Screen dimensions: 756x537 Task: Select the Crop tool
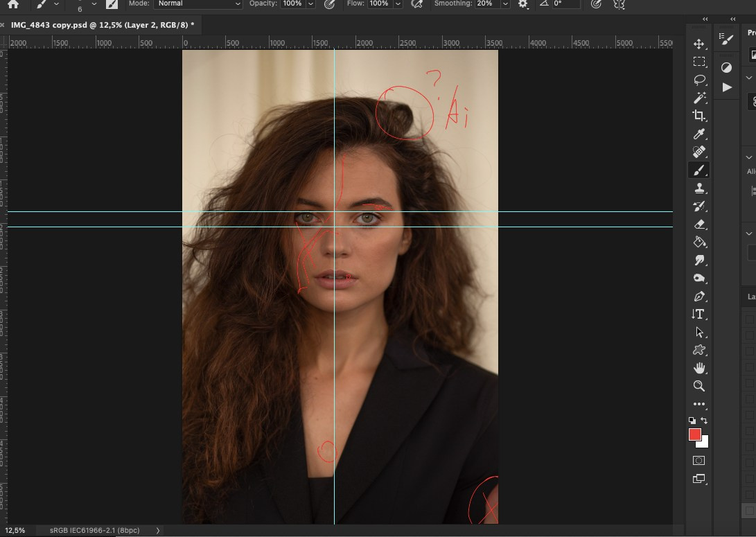click(698, 116)
